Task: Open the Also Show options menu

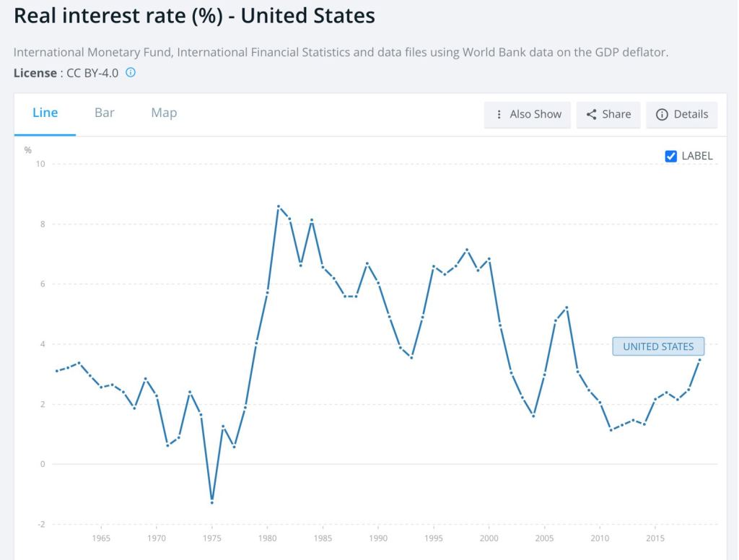Action: [528, 114]
